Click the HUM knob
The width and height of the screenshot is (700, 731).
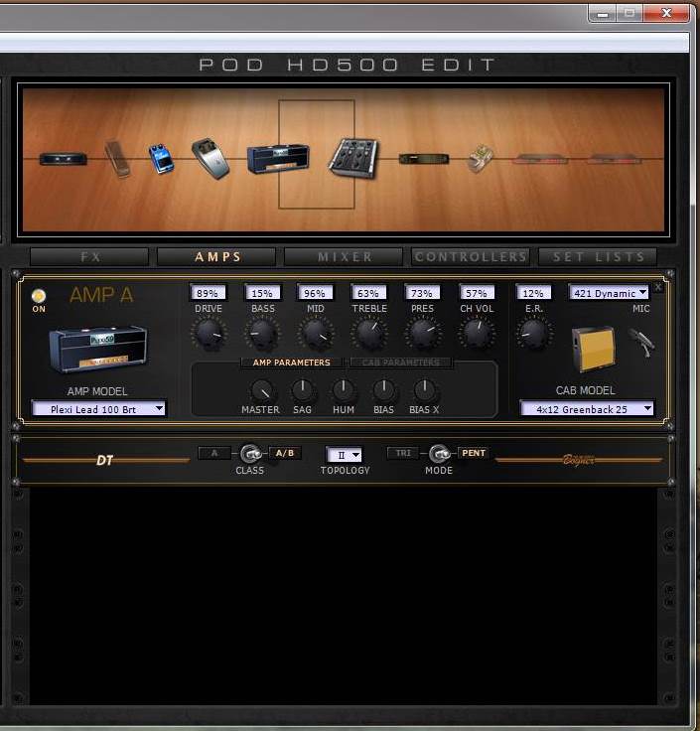(x=344, y=390)
